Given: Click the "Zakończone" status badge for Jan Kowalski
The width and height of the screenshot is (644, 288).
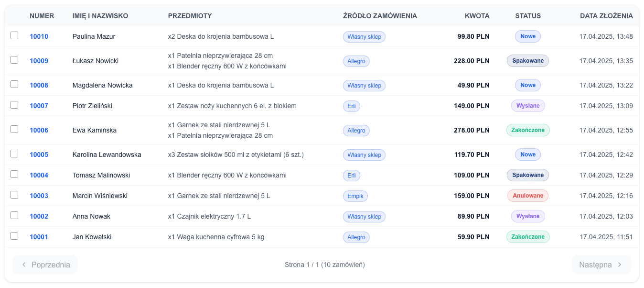Looking at the screenshot, I should pos(527,237).
